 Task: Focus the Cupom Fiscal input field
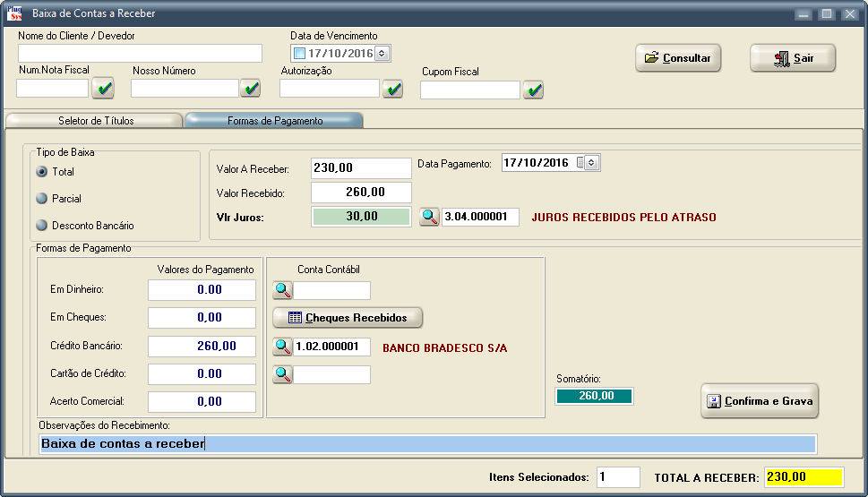470,90
